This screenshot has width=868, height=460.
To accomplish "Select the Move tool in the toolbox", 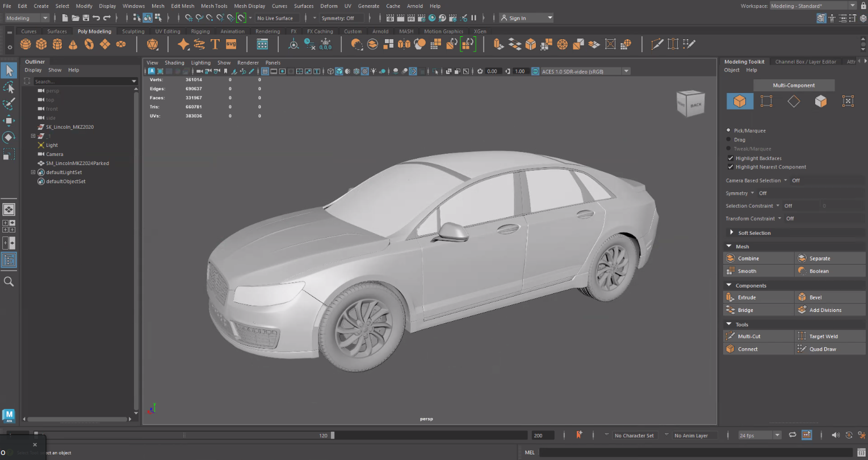I will pos(9,120).
